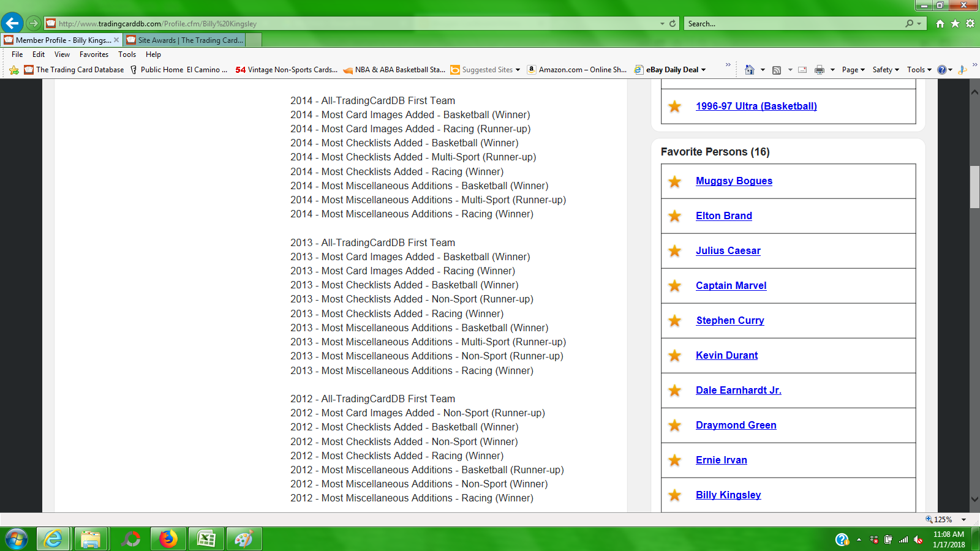This screenshot has height=551, width=980.
Task: Launch Firefox from the taskbar
Action: pyautogui.click(x=168, y=539)
